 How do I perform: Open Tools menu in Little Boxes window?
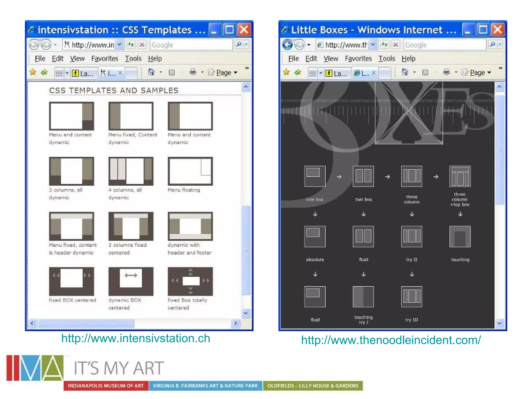coord(387,58)
